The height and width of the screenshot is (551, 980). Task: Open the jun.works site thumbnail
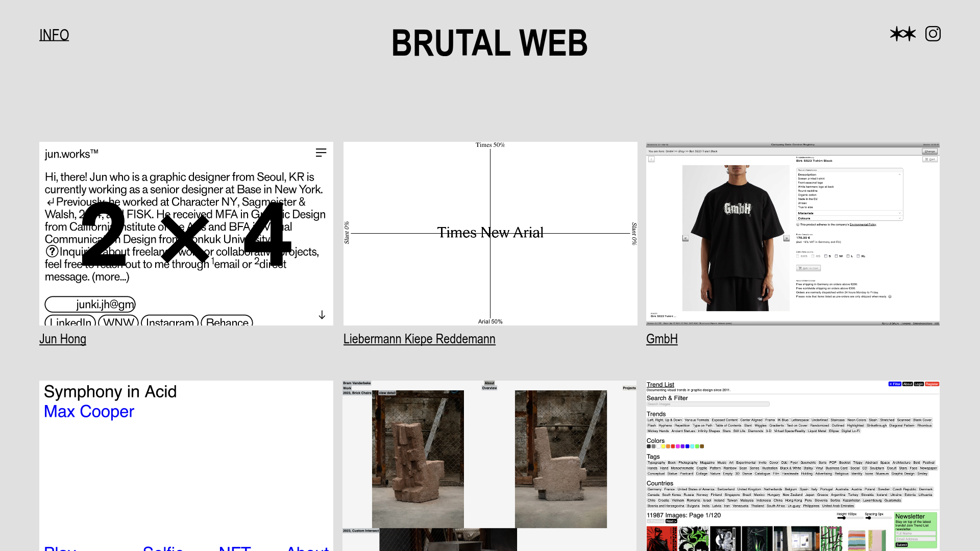click(x=186, y=234)
